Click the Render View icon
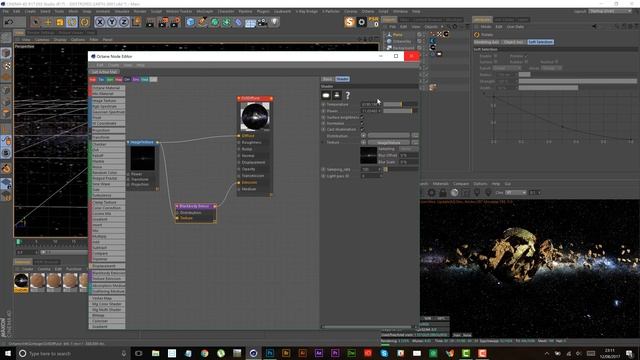Image resolution: width=640 pixels, height=360 pixels. point(150,22)
